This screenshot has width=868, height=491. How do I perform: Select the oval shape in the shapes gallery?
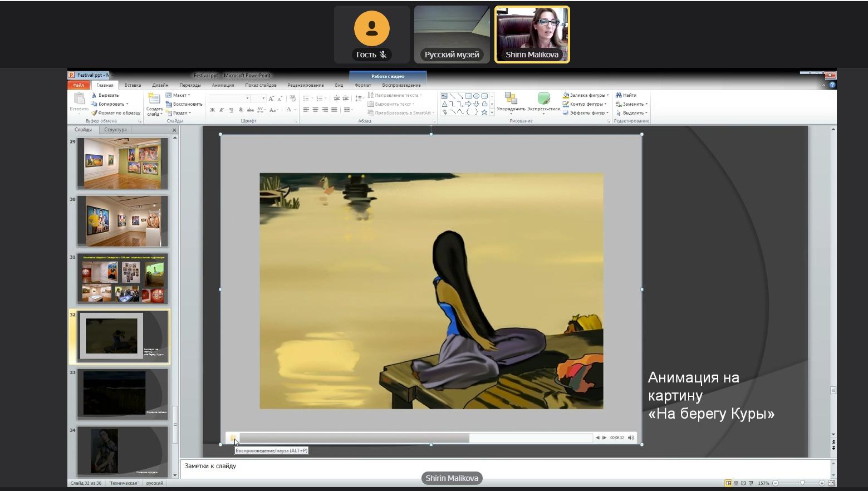[x=477, y=96]
